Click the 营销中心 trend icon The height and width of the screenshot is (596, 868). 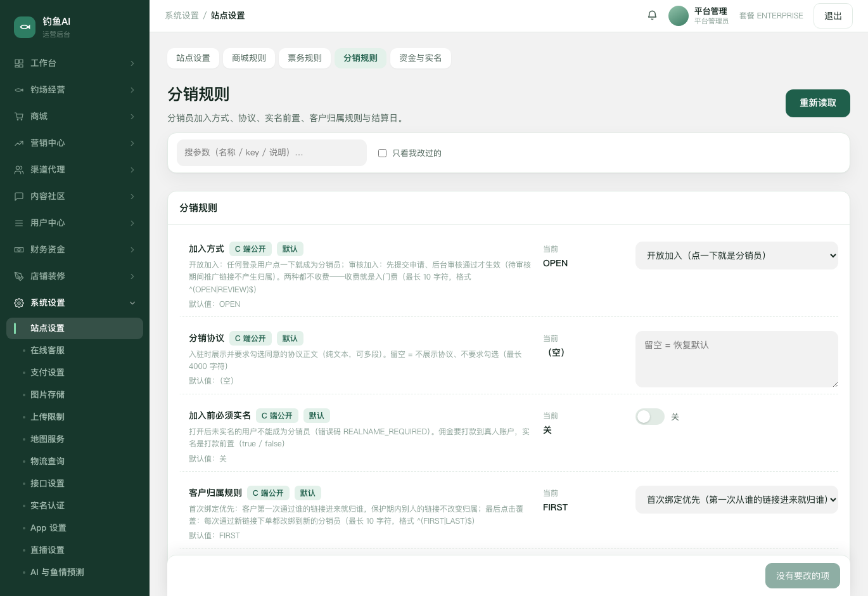(x=19, y=143)
